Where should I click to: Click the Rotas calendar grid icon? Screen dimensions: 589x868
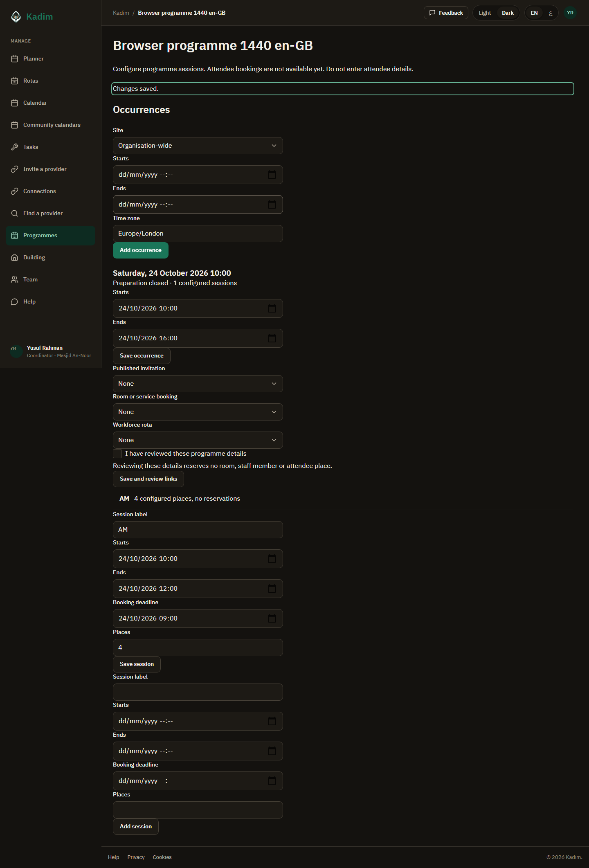click(15, 81)
